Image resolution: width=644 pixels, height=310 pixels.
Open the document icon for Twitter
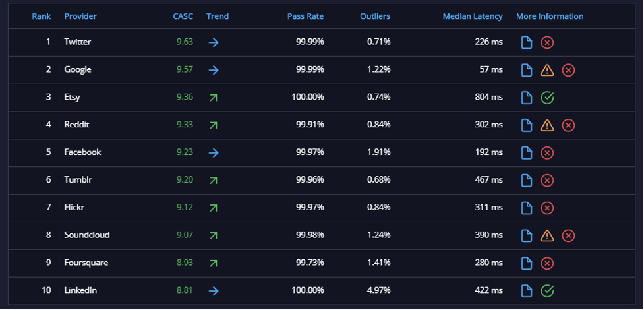pos(527,42)
